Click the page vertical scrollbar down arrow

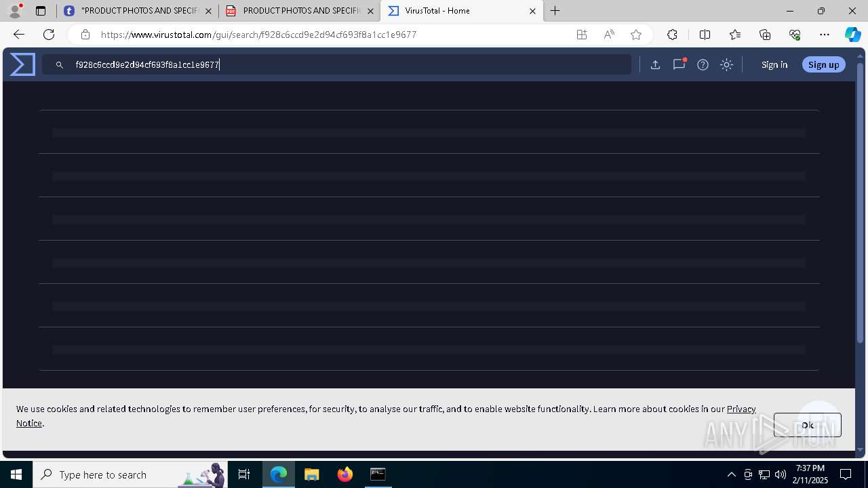coord(861,449)
